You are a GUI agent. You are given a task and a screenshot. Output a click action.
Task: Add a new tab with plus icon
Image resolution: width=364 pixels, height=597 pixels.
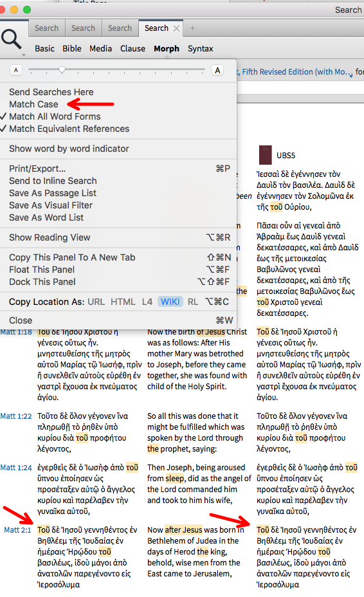[x=193, y=28]
